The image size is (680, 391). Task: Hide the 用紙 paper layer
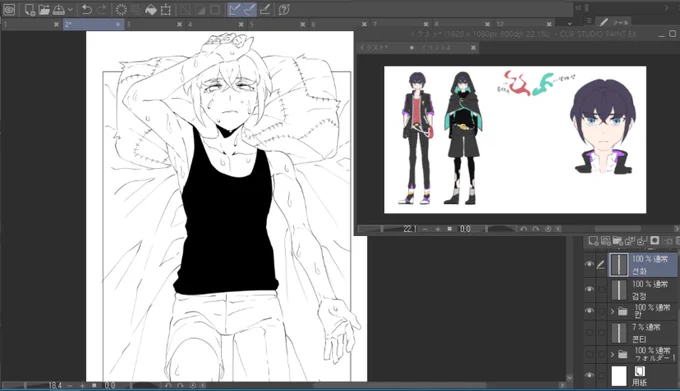(589, 375)
